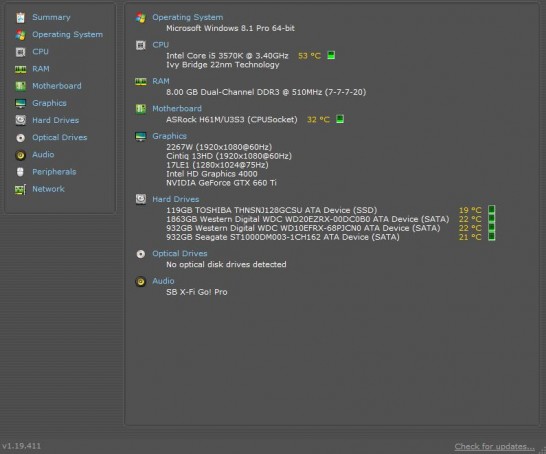Click the Graphics monitor icon in sidebar
This screenshot has width=546, height=454.
click(x=21, y=103)
